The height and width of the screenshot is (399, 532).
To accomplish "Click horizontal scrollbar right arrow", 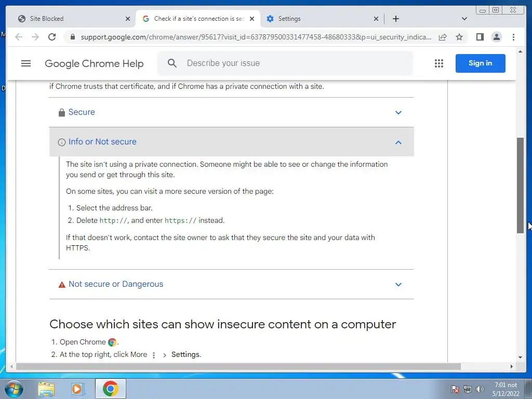I will (x=512, y=366).
